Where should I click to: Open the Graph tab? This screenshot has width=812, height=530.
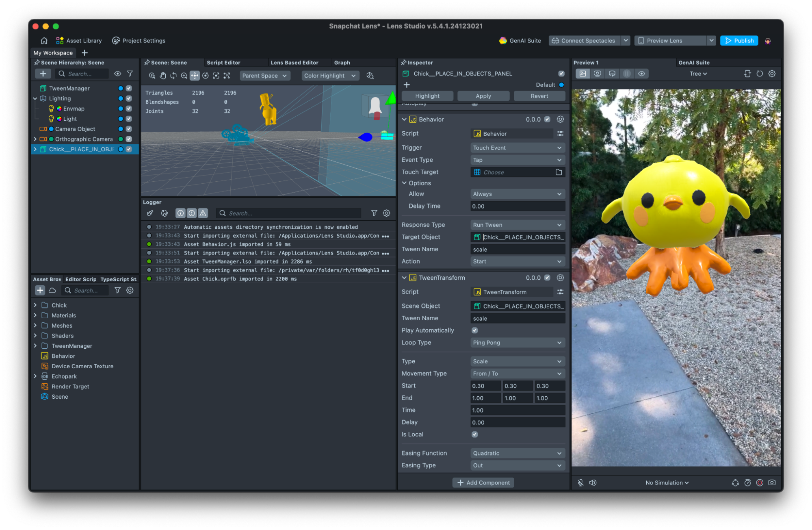point(342,63)
